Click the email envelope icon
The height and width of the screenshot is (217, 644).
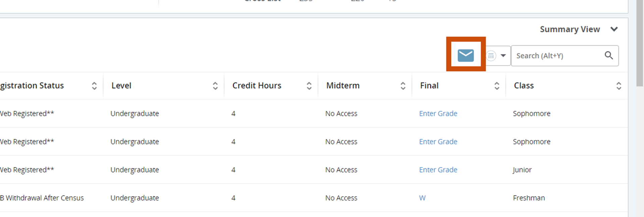[466, 55]
